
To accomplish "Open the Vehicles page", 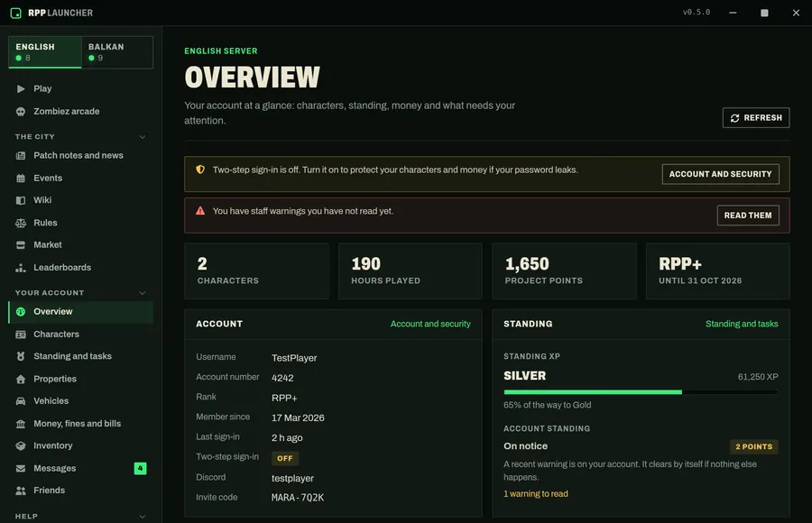I will pos(81,401).
